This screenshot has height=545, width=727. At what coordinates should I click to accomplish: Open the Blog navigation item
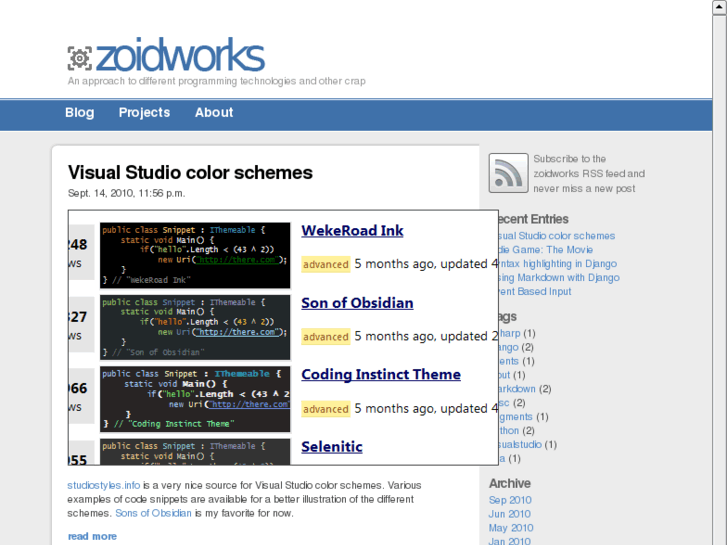tap(80, 112)
